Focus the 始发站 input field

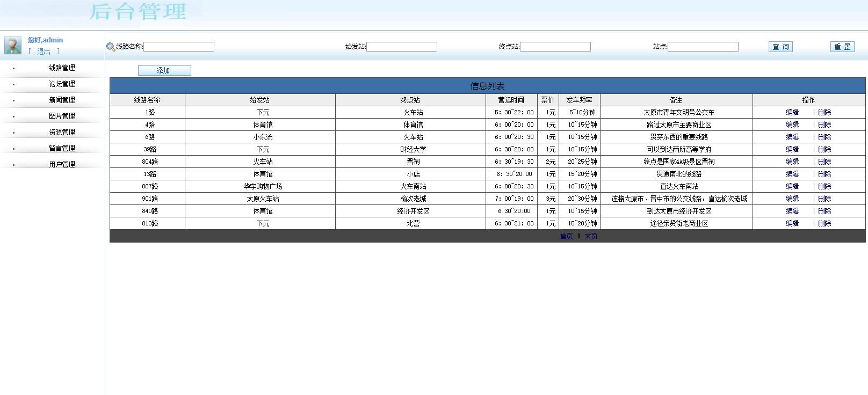(402, 47)
